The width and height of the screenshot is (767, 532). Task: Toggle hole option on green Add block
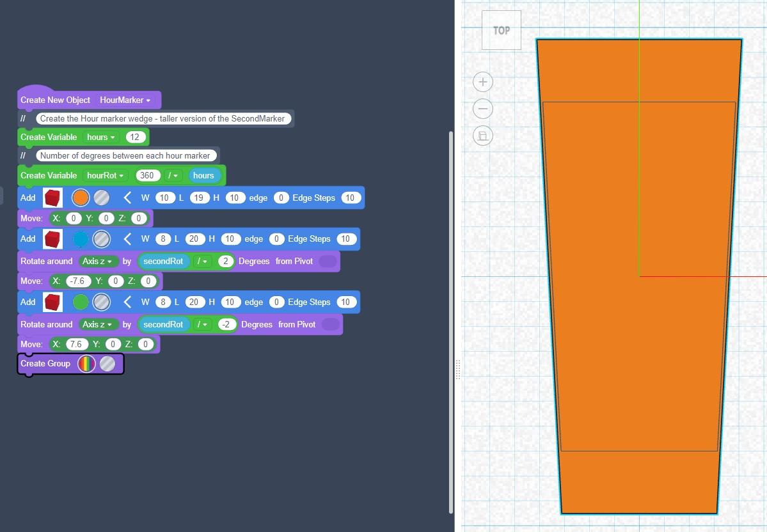(x=101, y=302)
